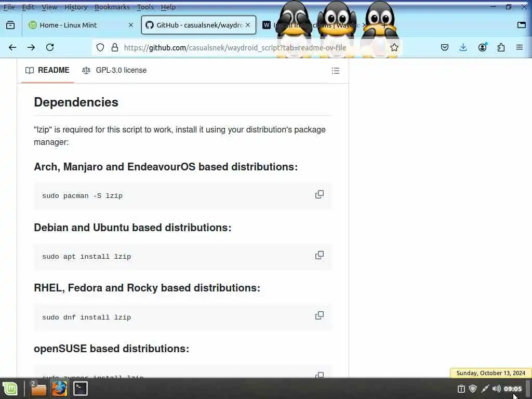The height and width of the screenshot is (399, 532).
Task: Click the 'Dependencies' heading
Action: [76, 102]
